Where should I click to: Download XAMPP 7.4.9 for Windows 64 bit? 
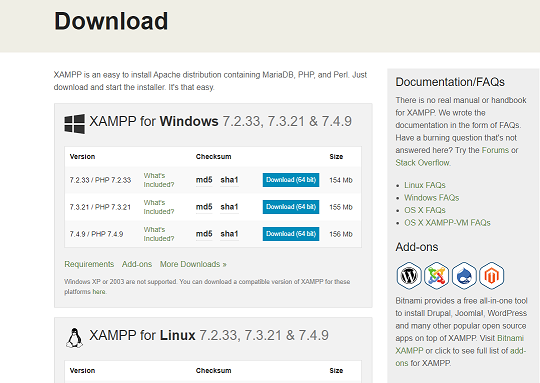pyautogui.click(x=291, y=234)
